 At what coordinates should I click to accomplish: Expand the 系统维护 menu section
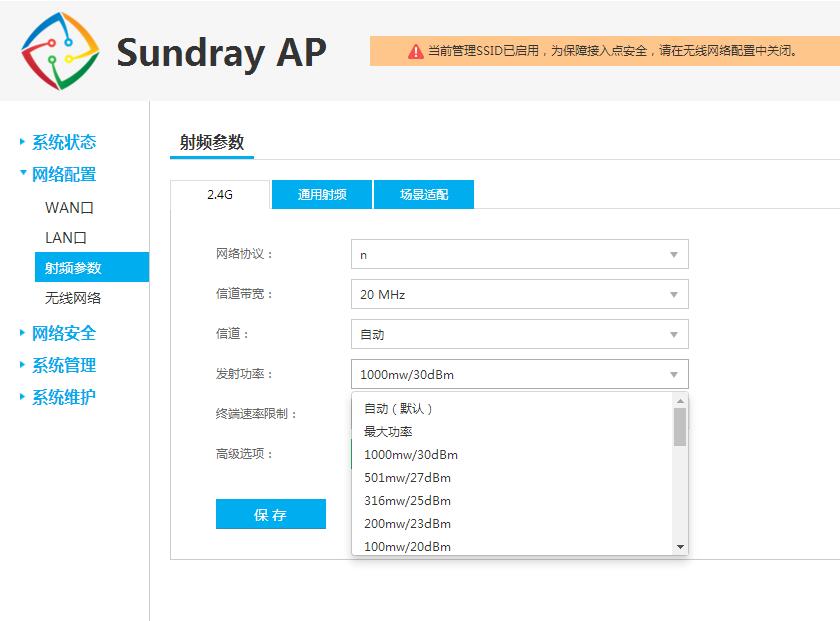(x=63, y=397)
